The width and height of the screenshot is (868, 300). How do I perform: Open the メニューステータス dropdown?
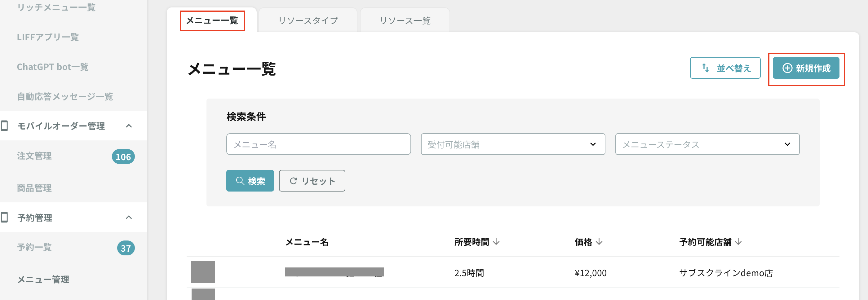click(707, 144)
